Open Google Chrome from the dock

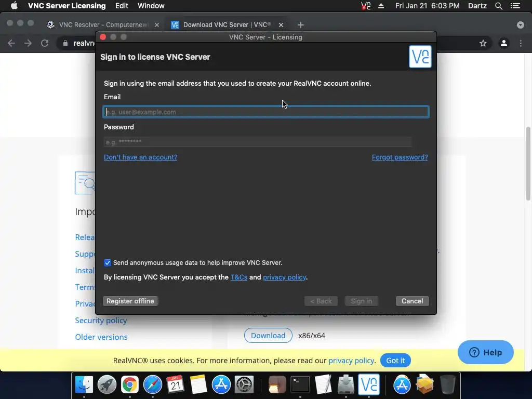click(130, 385)
